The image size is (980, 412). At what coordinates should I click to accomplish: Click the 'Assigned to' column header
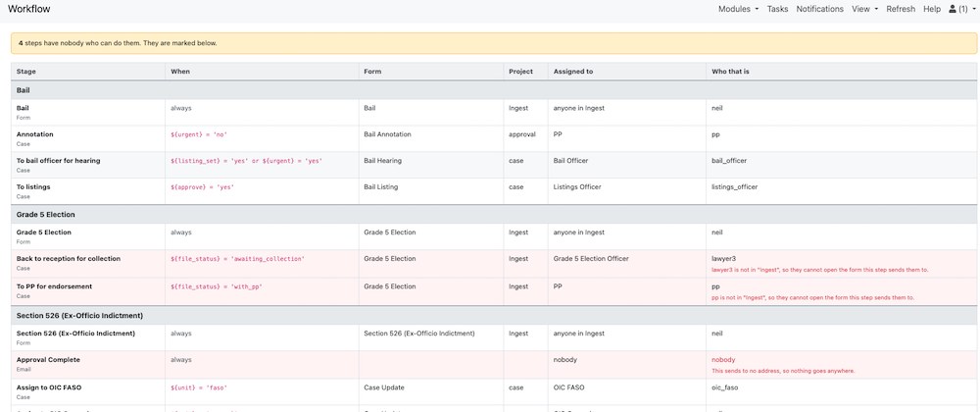[573, 72]
